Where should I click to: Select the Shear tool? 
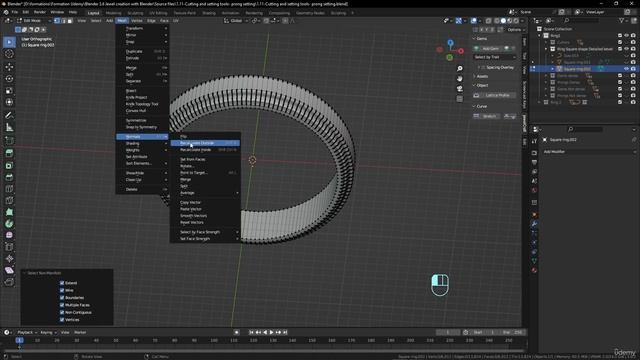click(x=9, y=270)
